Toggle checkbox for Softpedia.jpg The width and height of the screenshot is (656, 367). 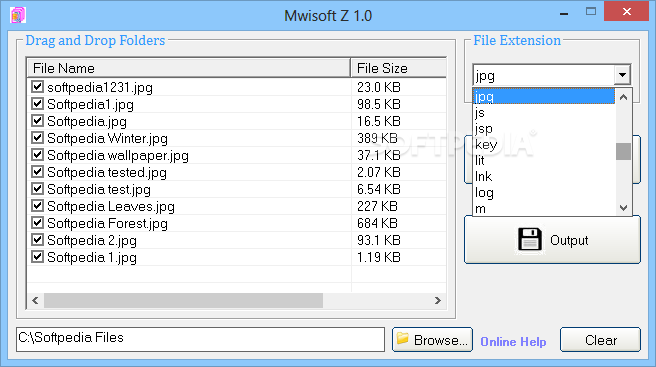[x=37, y=121]
